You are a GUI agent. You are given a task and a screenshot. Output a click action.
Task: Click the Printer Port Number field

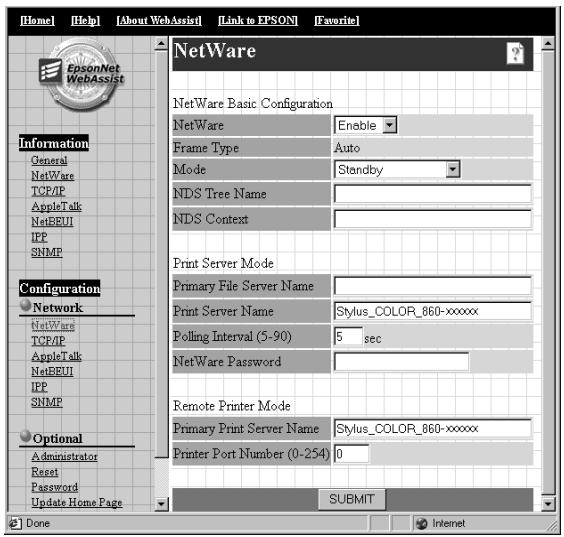(x=351, y=454)
